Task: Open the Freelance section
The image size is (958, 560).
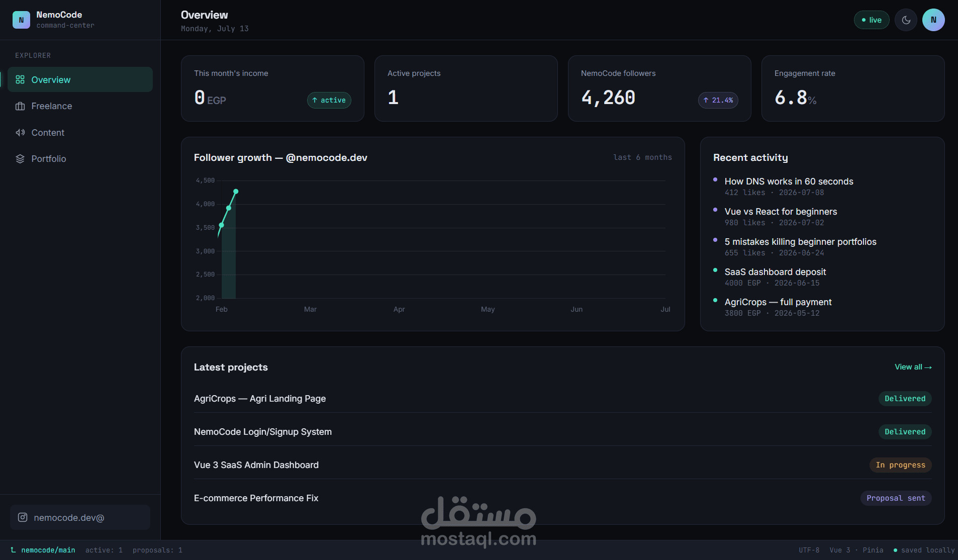Action: coord(80,106)
